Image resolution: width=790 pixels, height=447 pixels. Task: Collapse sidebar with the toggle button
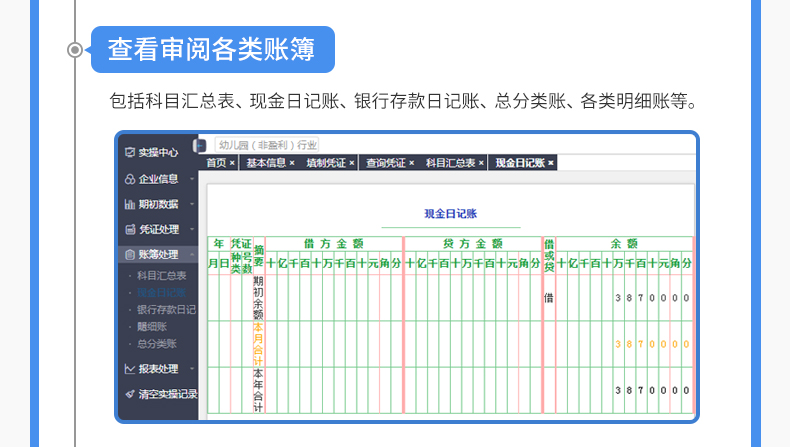click(200, 145)
